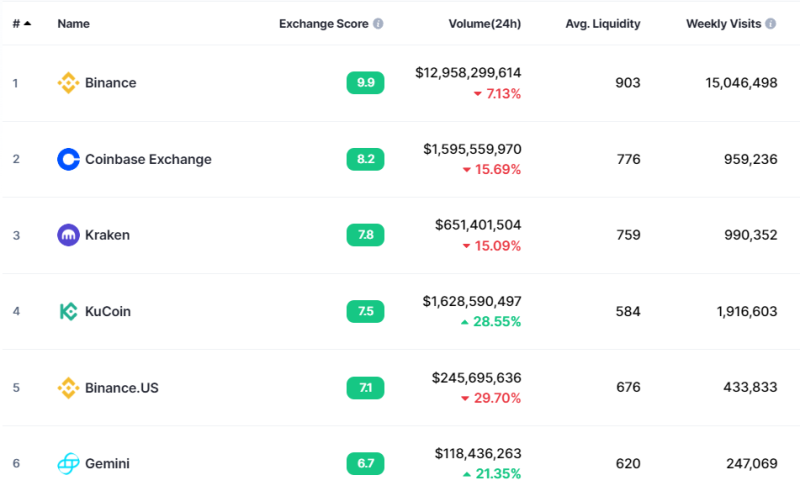Screen dimensions: 800x491
Task: Sort by rank using the # arrow
Action: click(x=27, y=23)
